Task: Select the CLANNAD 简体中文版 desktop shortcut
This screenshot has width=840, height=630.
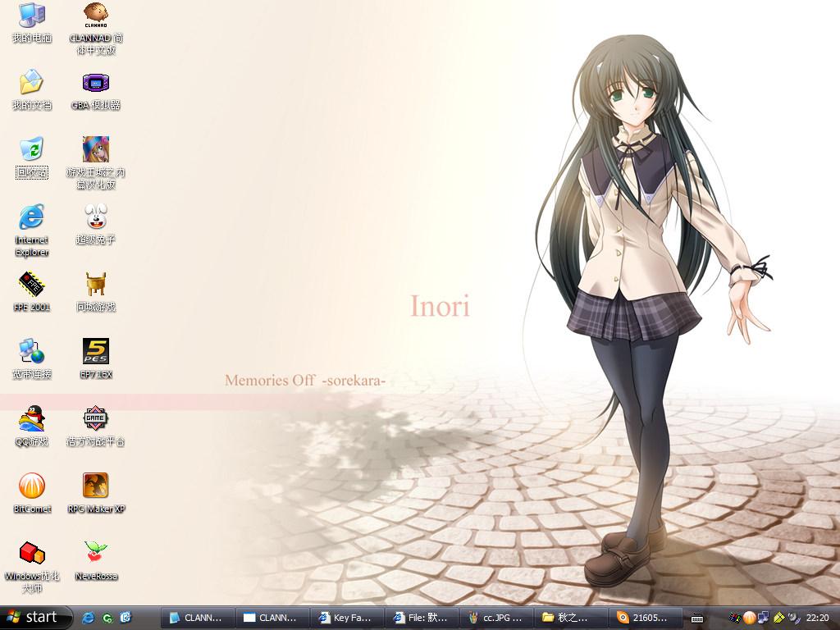Action: [x=96, y=30]
